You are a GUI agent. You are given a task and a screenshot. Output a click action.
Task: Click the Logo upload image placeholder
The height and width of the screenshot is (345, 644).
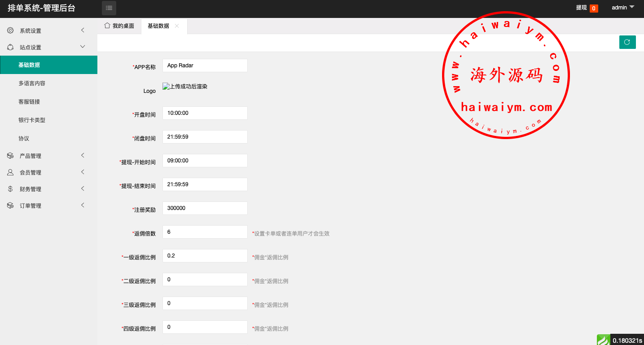point(185,87)
